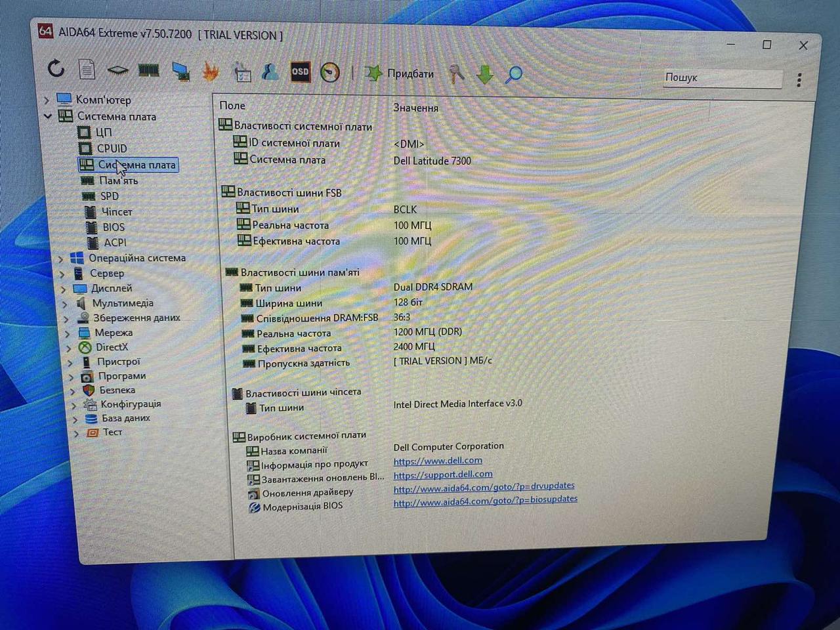Select База даних in the tree

(126, 418)
